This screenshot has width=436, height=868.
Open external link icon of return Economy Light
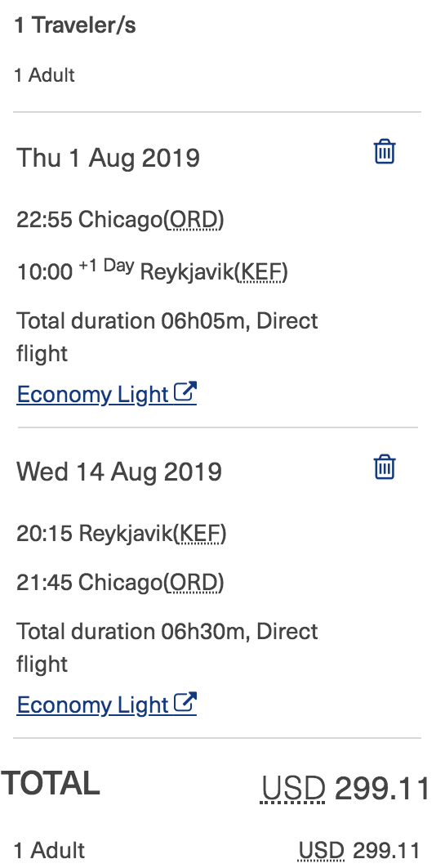[185, 702]
